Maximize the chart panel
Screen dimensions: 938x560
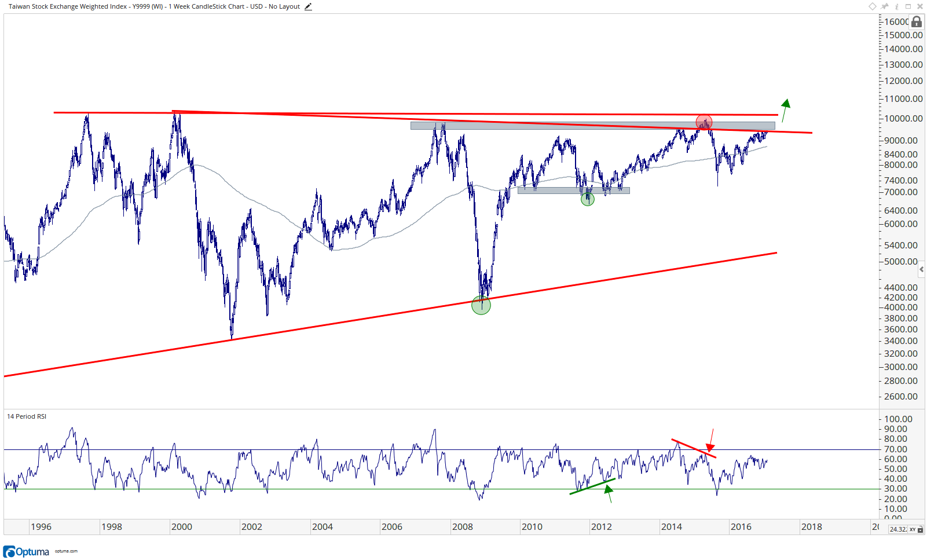coord(908,6)
